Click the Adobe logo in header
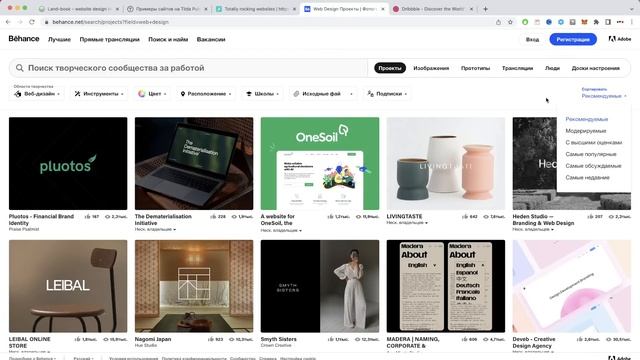640x360 pixels. coord(620,39)
